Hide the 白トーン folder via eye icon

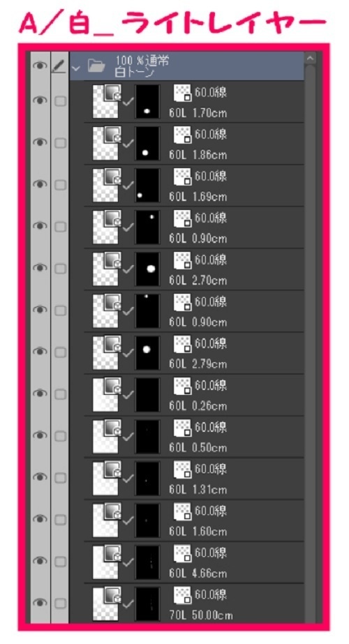point(40,66)
